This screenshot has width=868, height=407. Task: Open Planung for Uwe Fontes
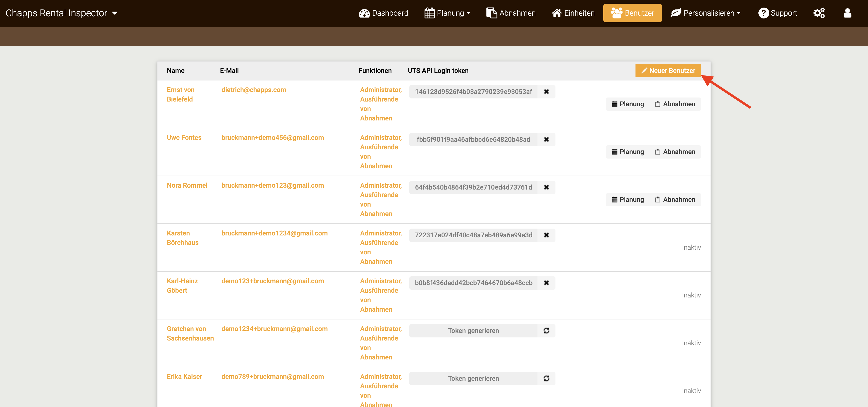pyautogui.click(x=628, y=152)
